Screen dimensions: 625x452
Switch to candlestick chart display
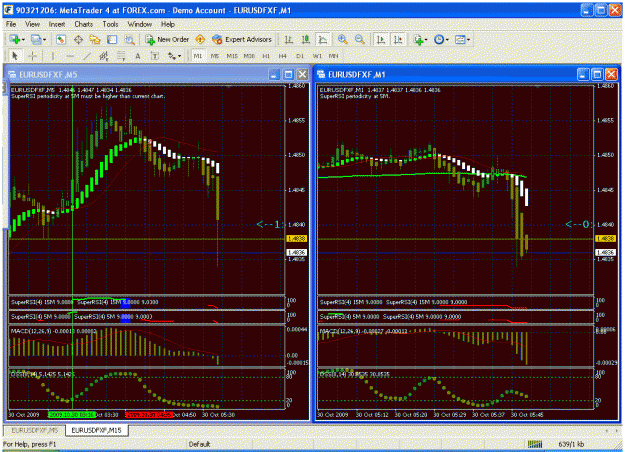[306, 39]
